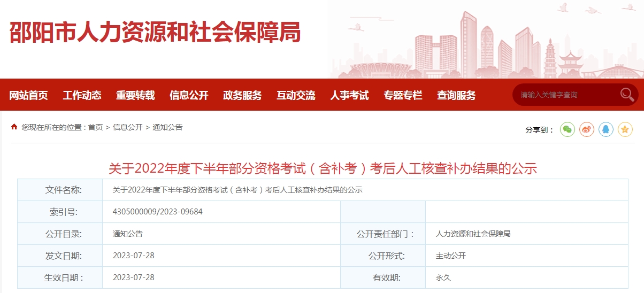Image resolution: width=644 pixels, height=293 pixels.
Task: Open the 重要转载 menu item
Action: pyautogui.click(x=135, y=95)
